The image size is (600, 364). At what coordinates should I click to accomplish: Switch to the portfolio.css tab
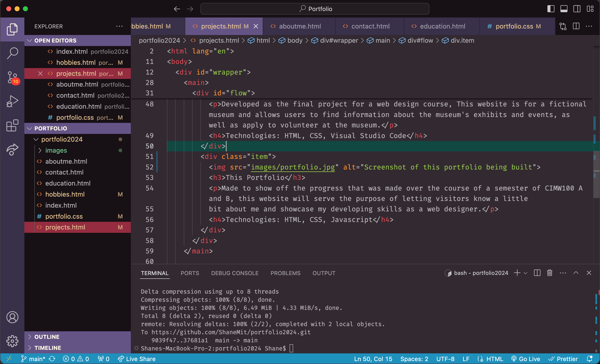517,26
